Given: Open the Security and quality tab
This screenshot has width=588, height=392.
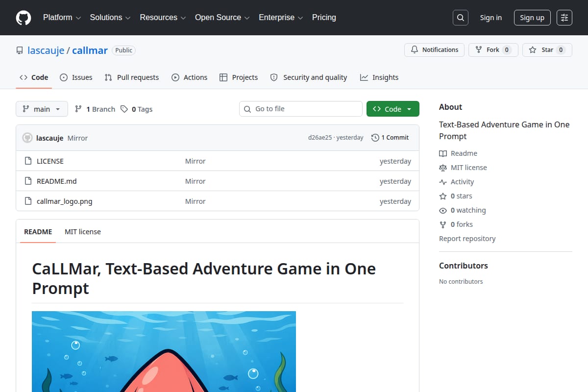Looking at the screenshot, I should 309,77.
